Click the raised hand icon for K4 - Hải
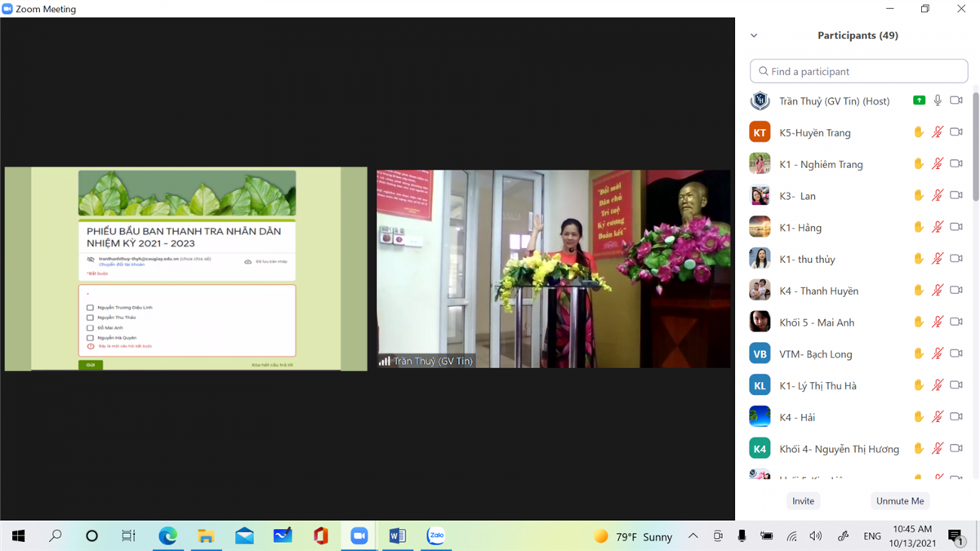This screenshot has height=551, width=980. point(919,417)
